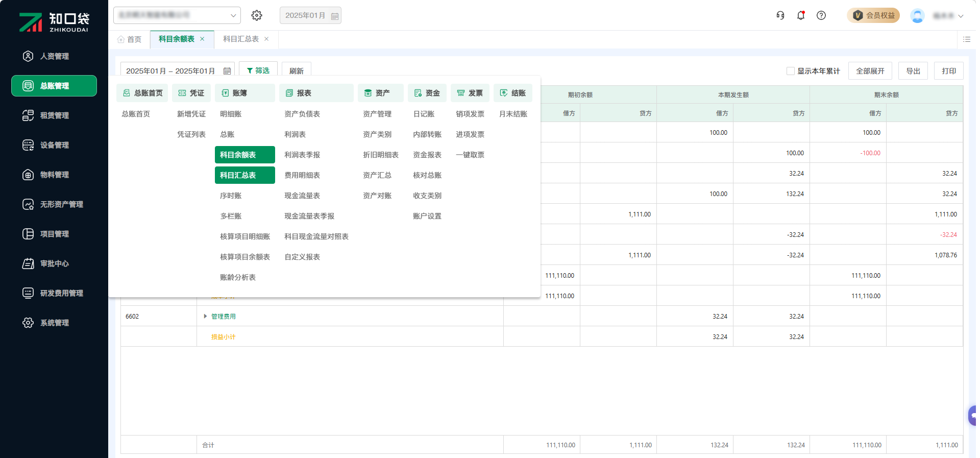Click the 损益小计 subtotal label
Image resolution: width=980 pixels, height=458 pixels.
[224, 337]
